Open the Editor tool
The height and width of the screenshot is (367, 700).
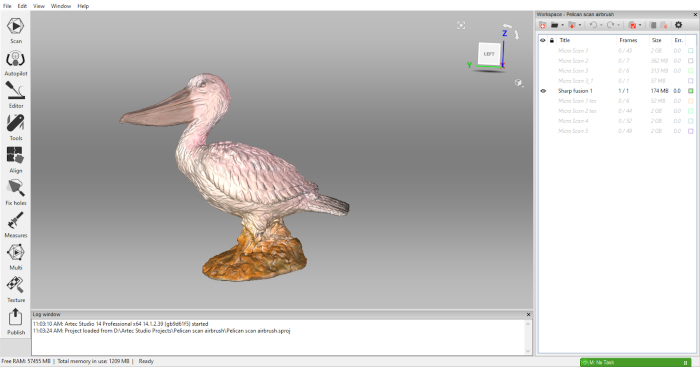tap(16, 95)
